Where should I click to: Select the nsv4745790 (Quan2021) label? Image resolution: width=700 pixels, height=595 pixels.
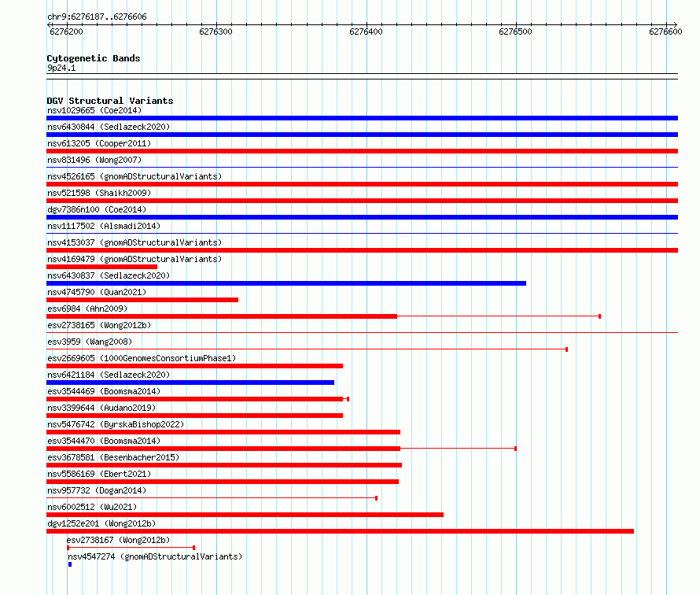click(x=97, y=292)
